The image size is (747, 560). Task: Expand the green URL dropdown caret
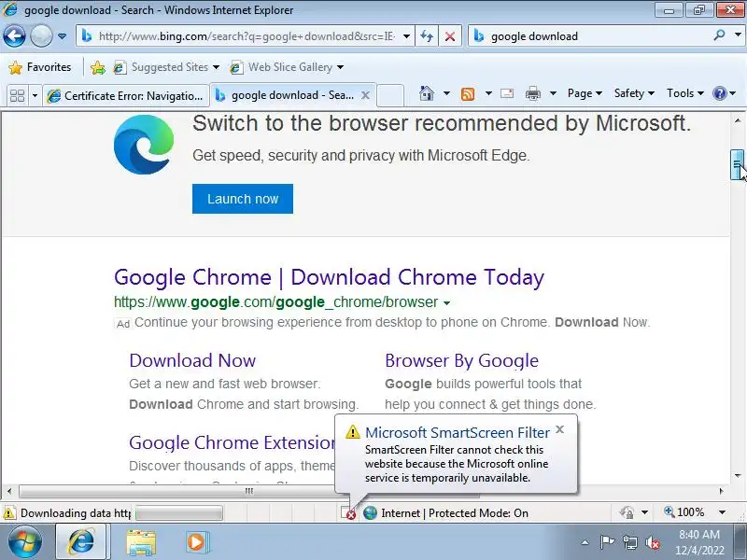point(446,302)
